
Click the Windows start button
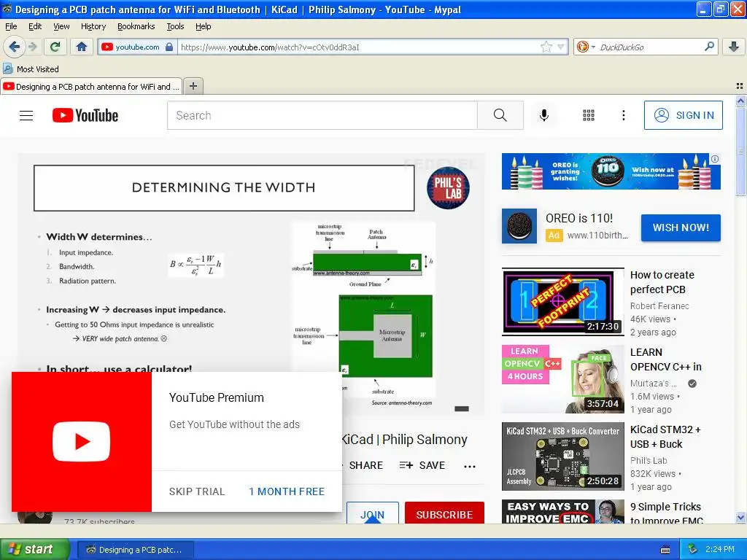pyautogui.click(x=34, y=549)
